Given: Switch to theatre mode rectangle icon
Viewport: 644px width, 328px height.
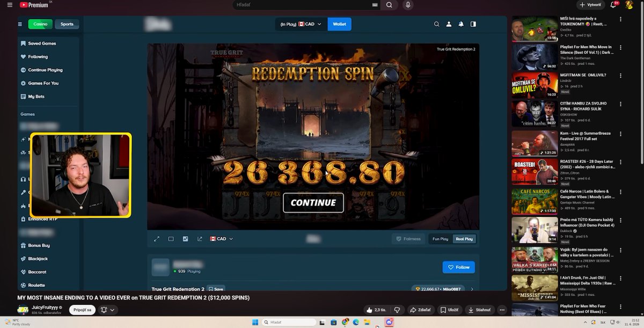Looking at the screenshot, I should pos(171,239).
